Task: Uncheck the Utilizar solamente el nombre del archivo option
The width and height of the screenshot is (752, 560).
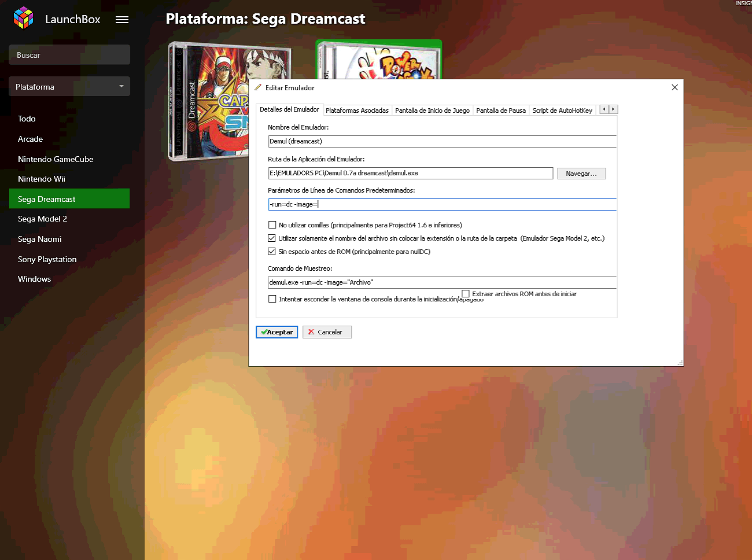Action: click(x=272, y=238)
